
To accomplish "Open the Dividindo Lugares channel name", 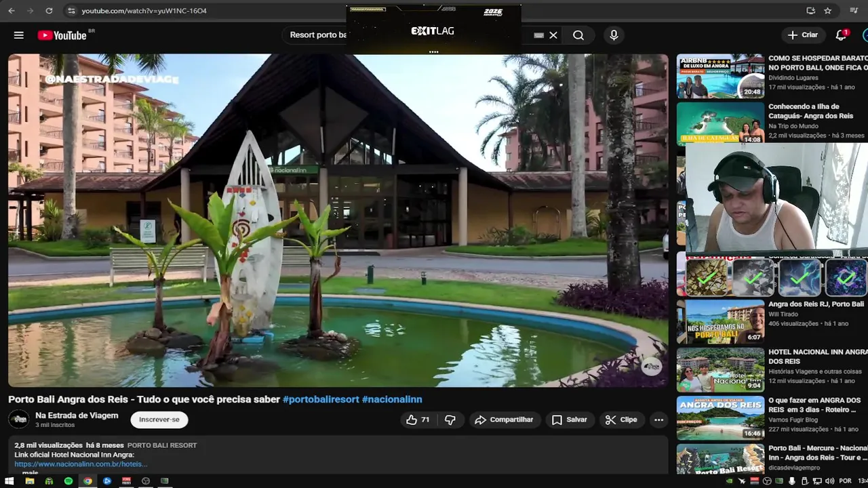I will coord(793,78).
